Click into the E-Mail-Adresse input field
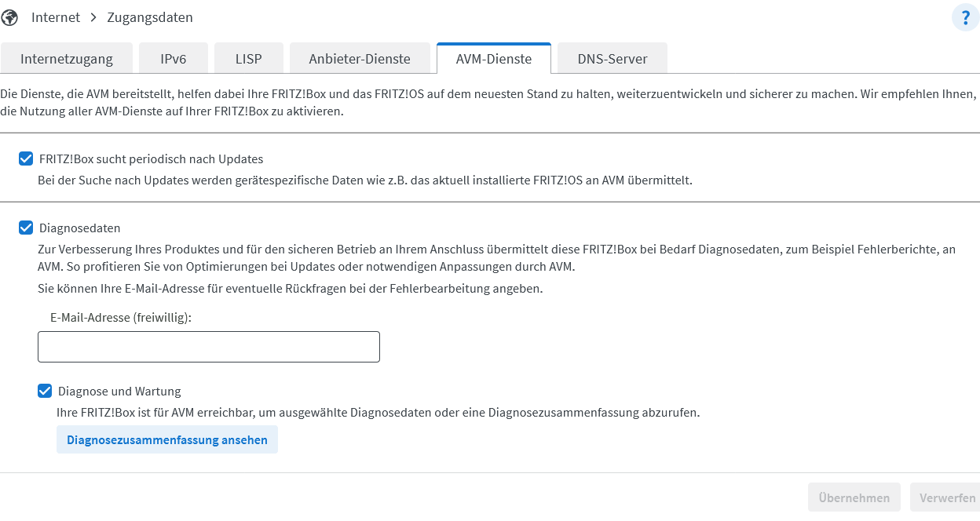This screenshot has width=980, height=521. coord(209,347)
